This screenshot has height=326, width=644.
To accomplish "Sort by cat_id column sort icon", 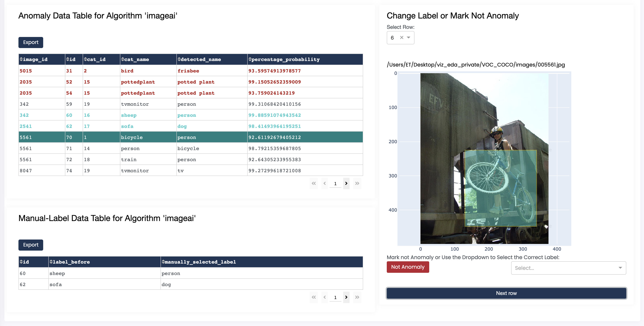I will (x=85, y=59).
